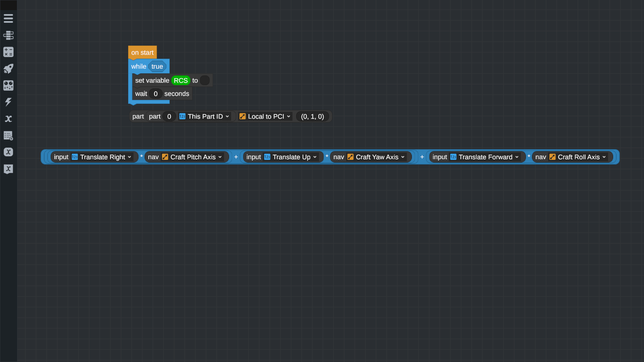Open the events dice-face category icon

(8, 85)
